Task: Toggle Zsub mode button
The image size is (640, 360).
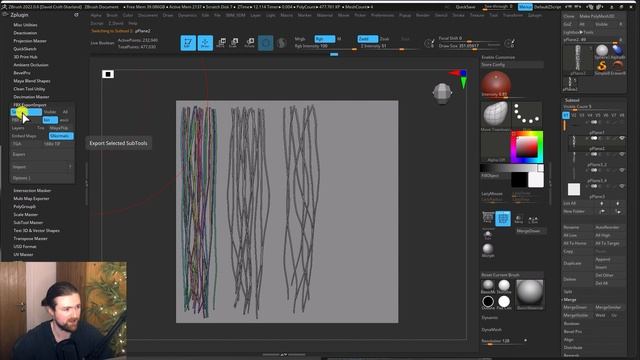Action: pyautogui.click(x=384, y=39)
